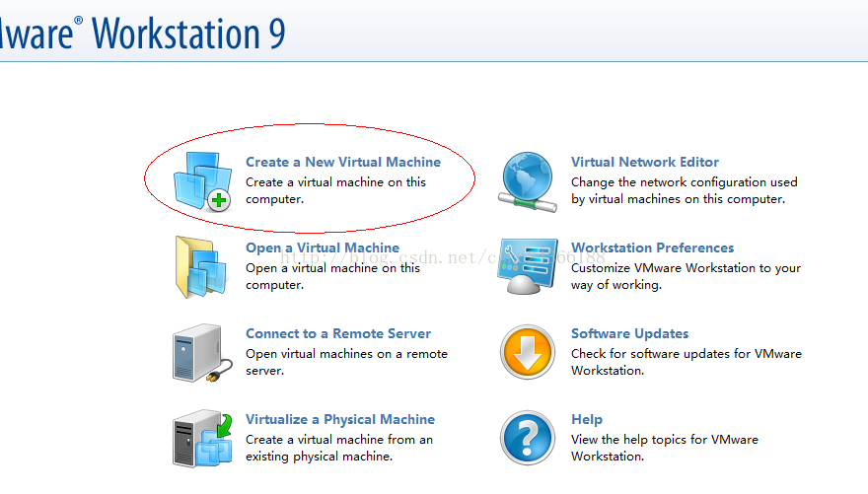Click the Help heading link
This screenshot has width=868, height=494.
coord(587,419)
